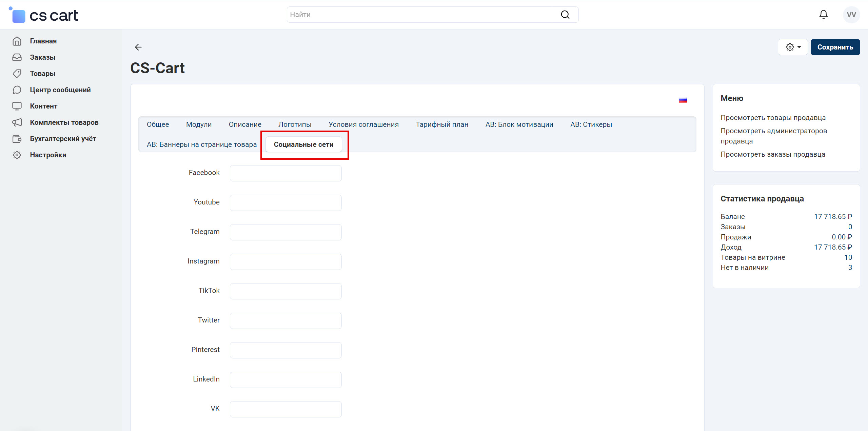Open the VV user avatar menu
Screen dimensions: 868x431
tap(851, 15)
